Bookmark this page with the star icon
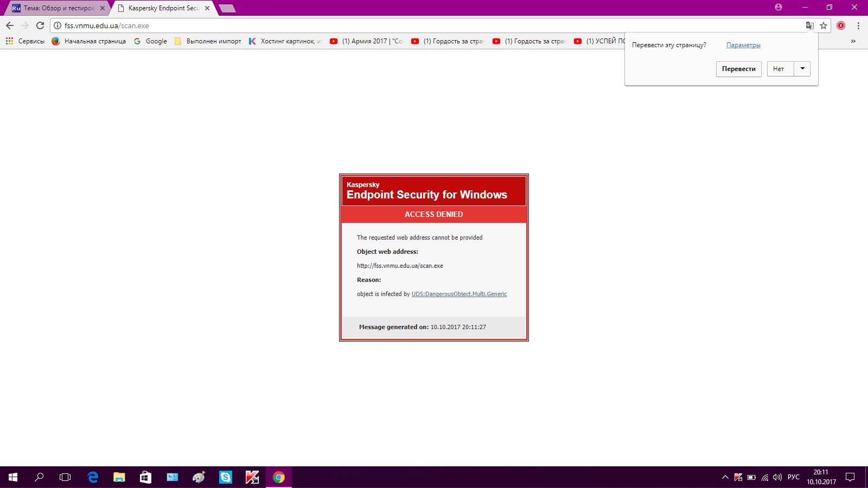 click(x=824, y=25)
